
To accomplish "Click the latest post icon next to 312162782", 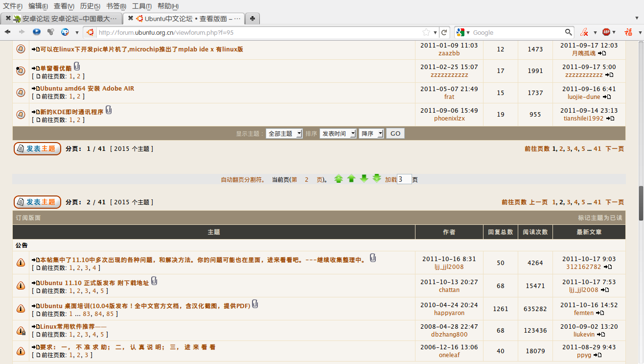I will click(x=608, y=267).
